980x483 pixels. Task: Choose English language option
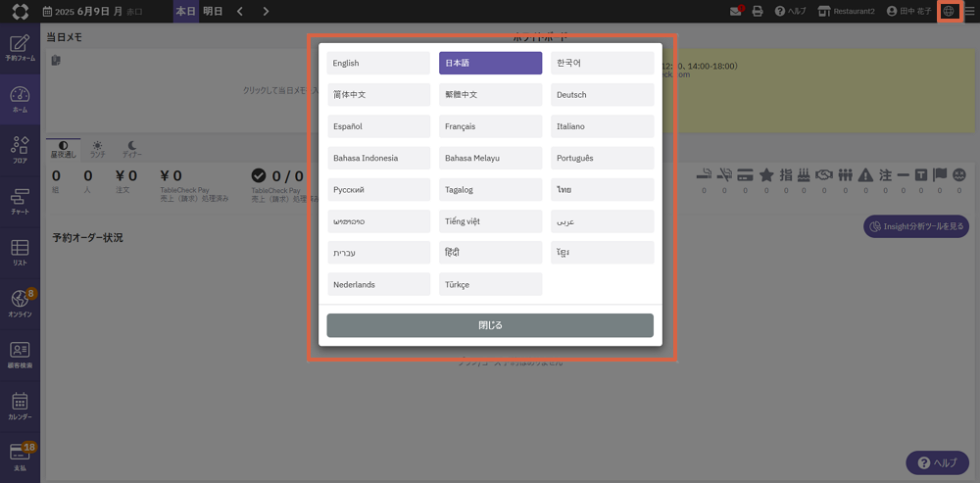[x=378, y=63]
